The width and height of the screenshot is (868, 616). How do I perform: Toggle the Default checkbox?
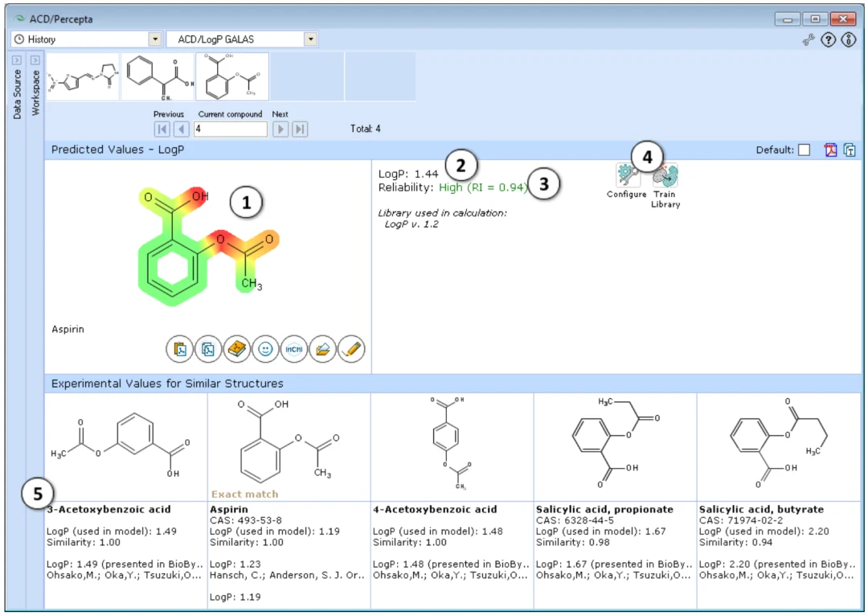click(805, 150)
